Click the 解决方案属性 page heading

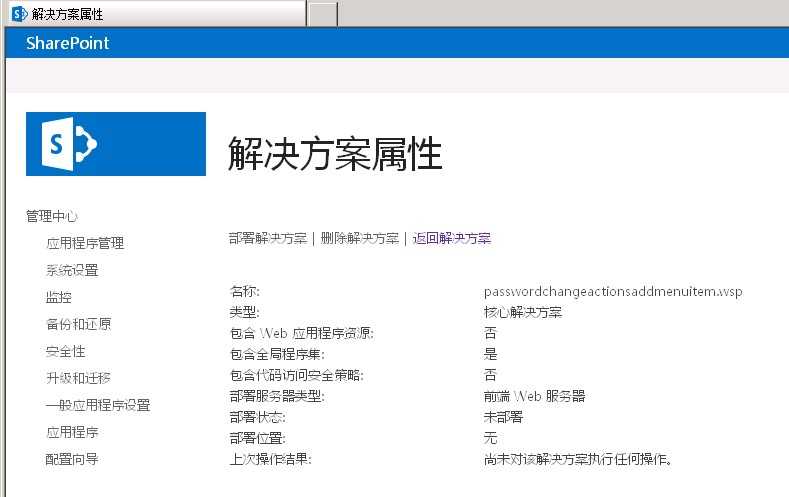(x=335, y=154)
